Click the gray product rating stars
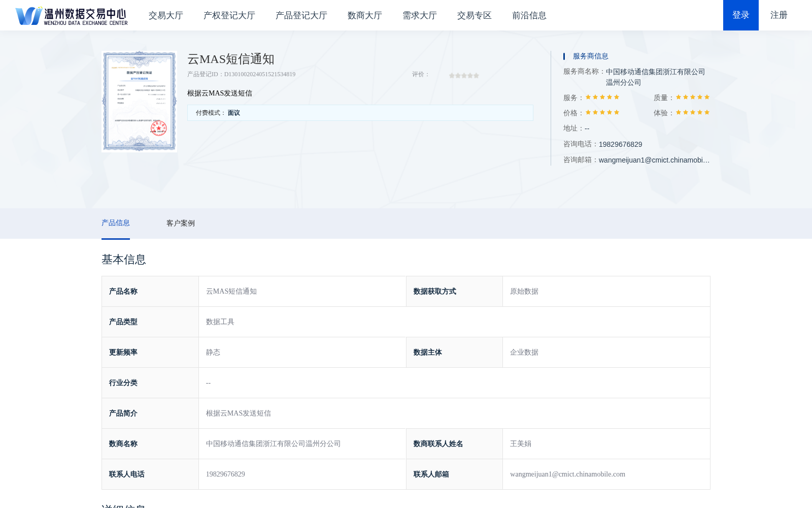The height and width of the screenshot is (508, 812). coord(464,75)
